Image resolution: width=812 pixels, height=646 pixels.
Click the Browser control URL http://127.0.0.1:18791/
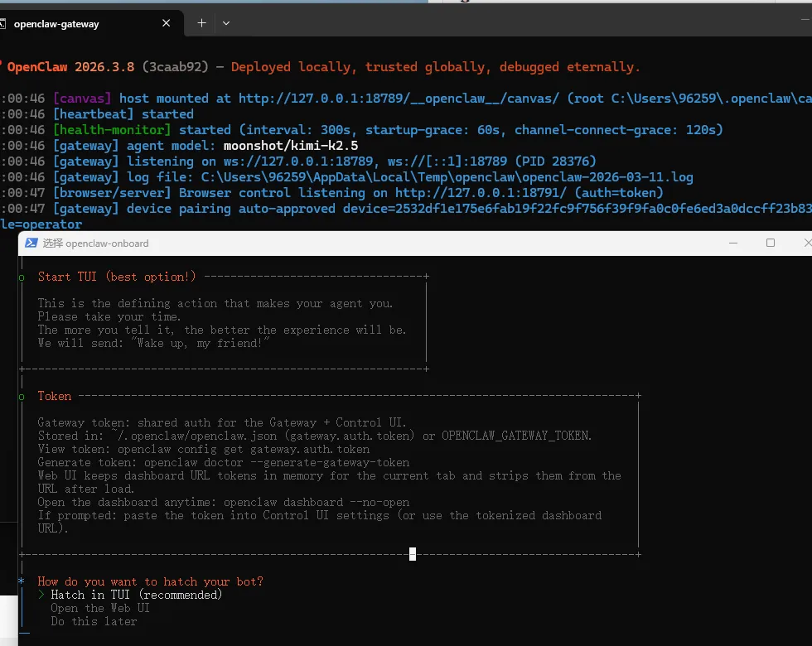point(481,193)
